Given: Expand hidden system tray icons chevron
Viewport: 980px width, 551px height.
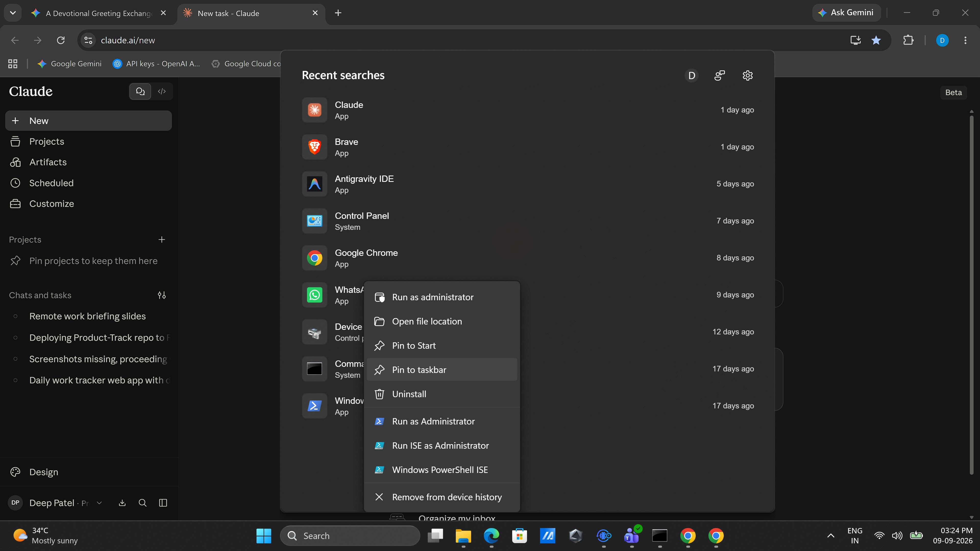Looking at the screenshot, I should 831,536.
